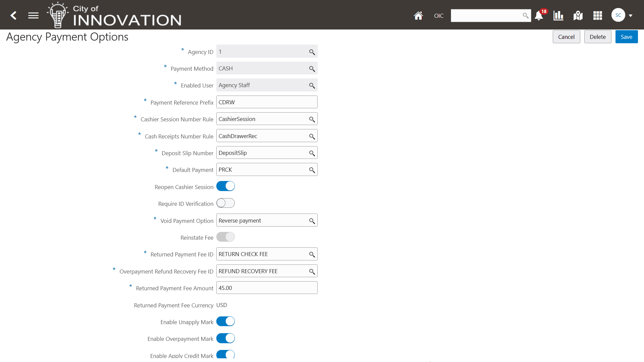Open the Agency ID search lookup

point(312,52)
